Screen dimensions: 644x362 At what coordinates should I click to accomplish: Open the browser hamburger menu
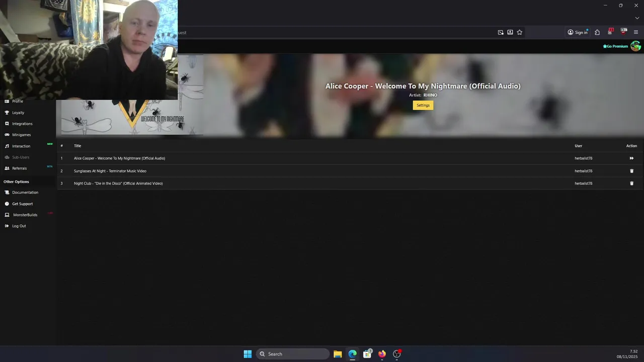636,32
